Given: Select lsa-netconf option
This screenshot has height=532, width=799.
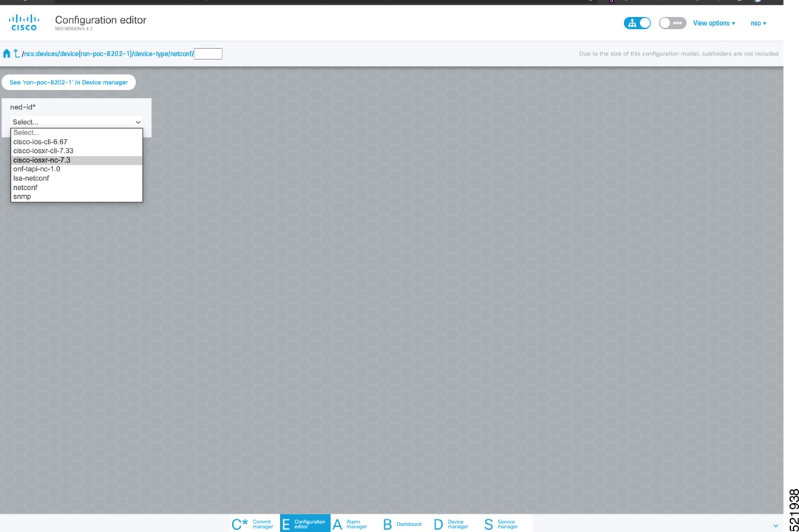Looking at the screenshot, I should point(76,178).
